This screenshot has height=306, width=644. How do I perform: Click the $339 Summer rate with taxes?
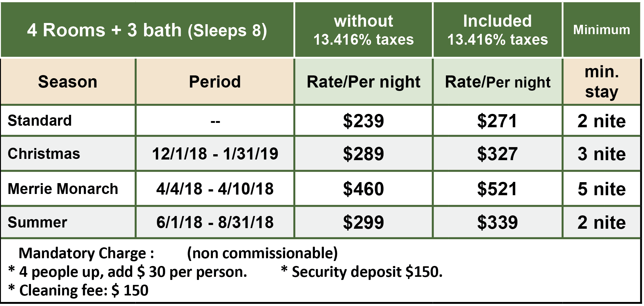coord(497,222)
